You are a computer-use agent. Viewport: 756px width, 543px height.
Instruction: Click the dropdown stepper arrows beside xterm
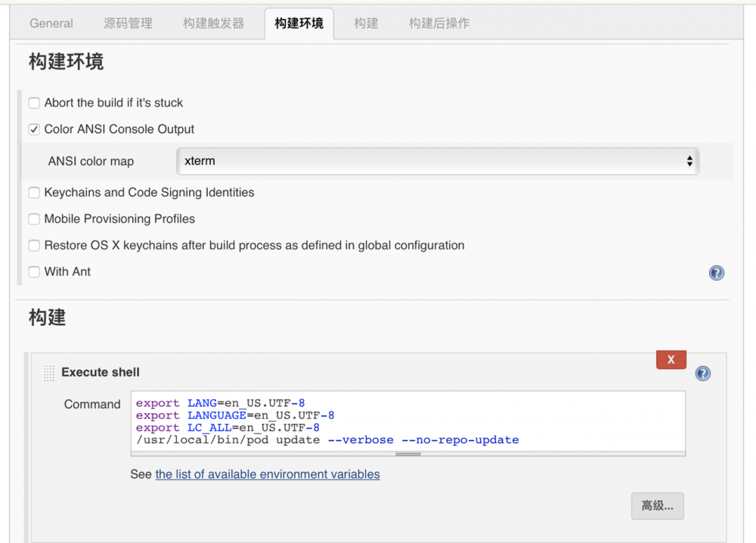coord(689,161)
